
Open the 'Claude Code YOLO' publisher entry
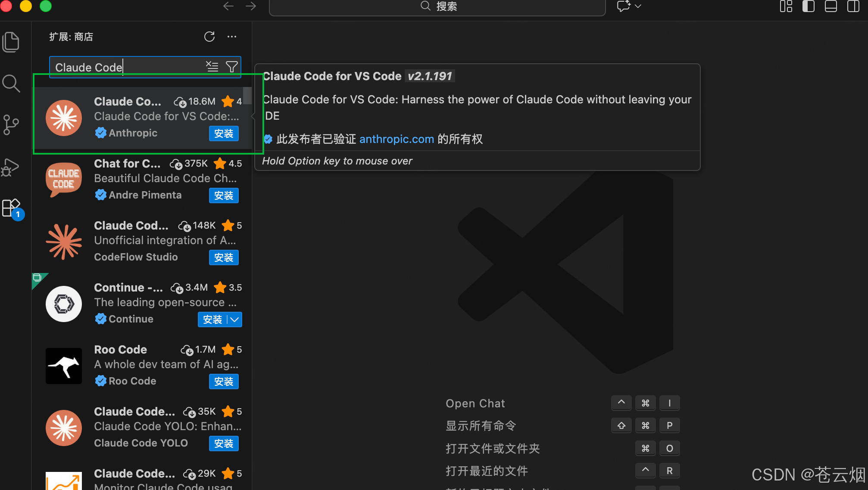point(141,443)
